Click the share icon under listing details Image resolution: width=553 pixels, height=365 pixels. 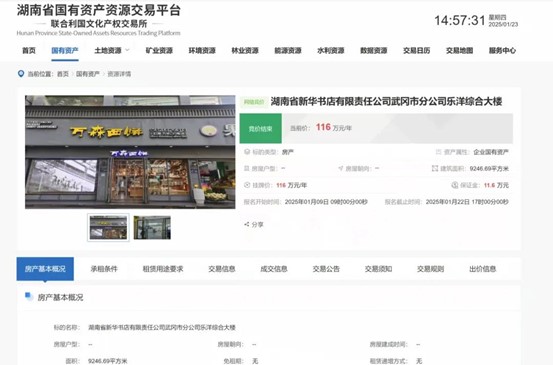coord(247,224)
